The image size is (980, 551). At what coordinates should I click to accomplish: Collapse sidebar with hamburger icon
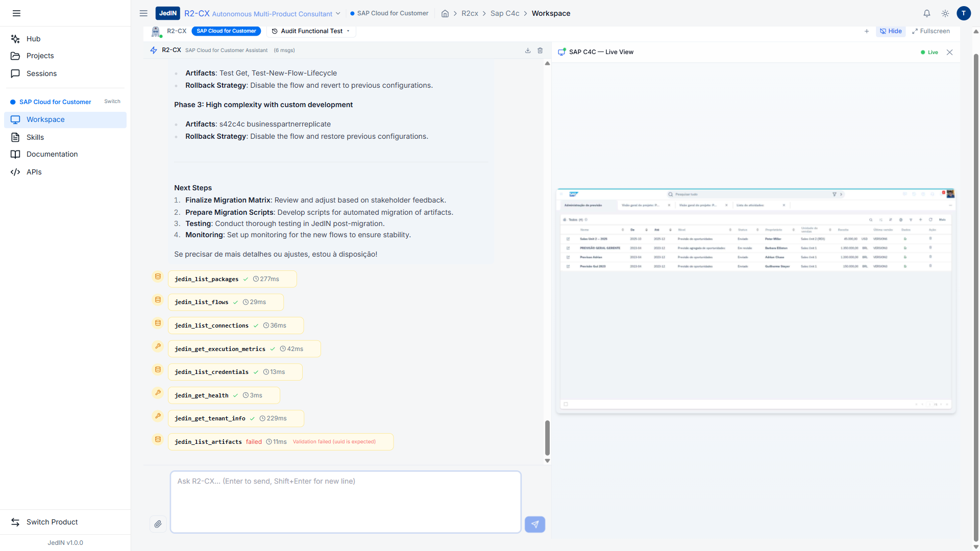16,13
